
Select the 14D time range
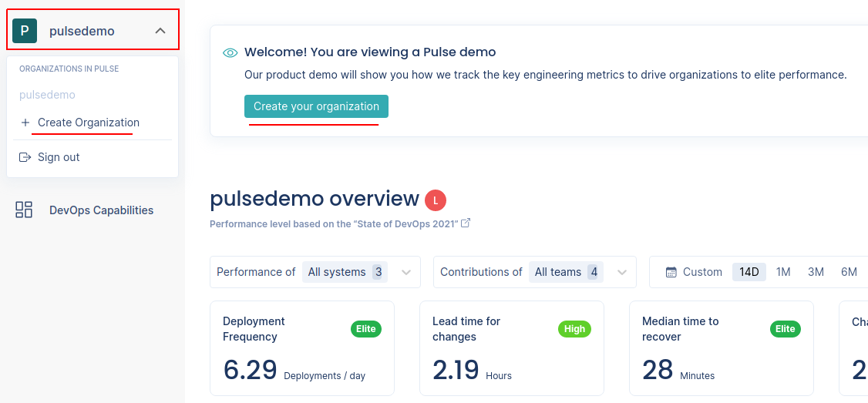(x=749, y=272)
